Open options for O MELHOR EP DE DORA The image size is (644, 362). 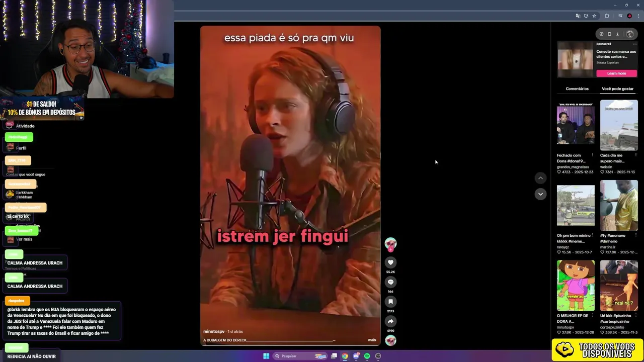pyautogui.click(x=592, y=316)
